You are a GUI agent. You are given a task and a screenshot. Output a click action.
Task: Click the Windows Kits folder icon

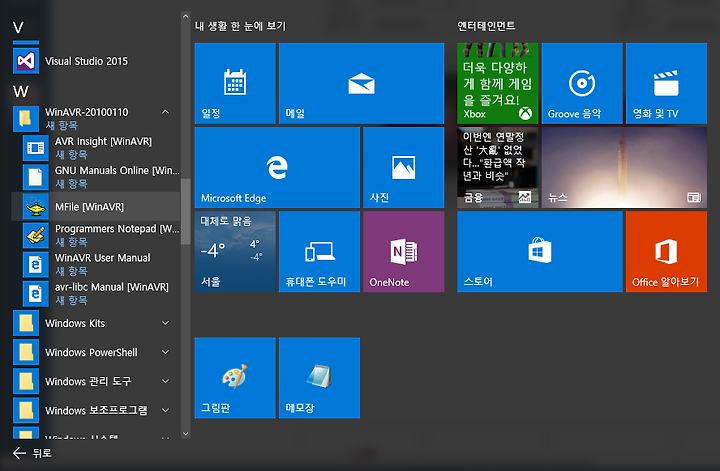[26, 323]
